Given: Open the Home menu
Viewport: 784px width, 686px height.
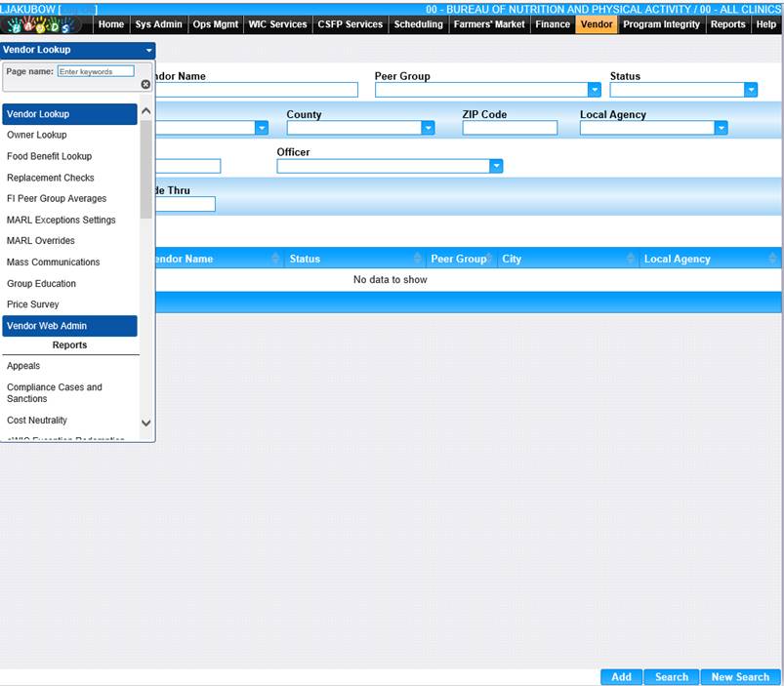Looking at the screenshot, I should (111, 24).
